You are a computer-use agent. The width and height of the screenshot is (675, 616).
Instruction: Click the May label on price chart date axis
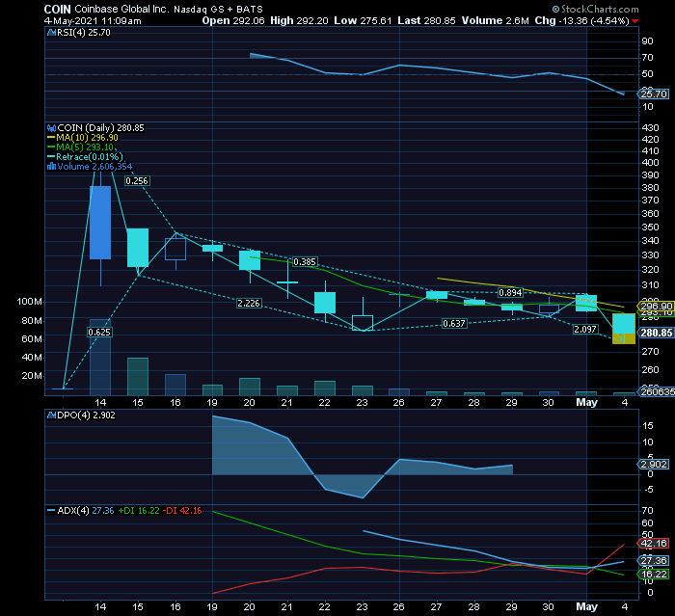(x=586, y=403)
